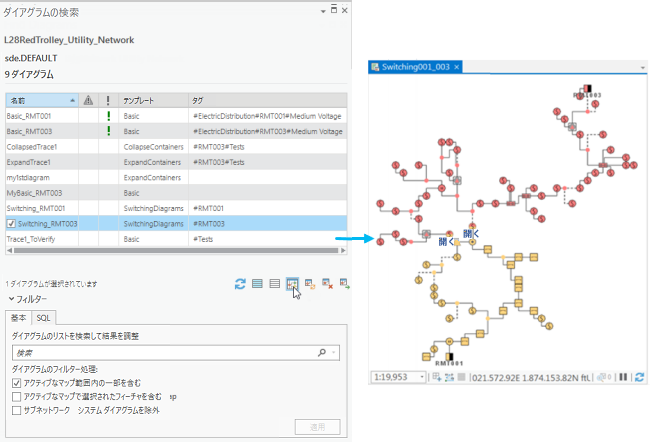Refresh the diagram list with the blue arrows icon
650x442 pixels.
tap(240, 284)
